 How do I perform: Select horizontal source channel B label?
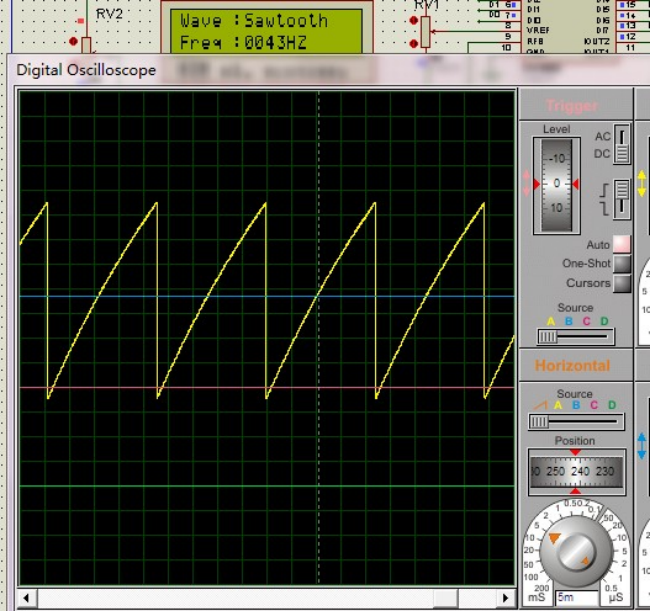tap(576, 405)
